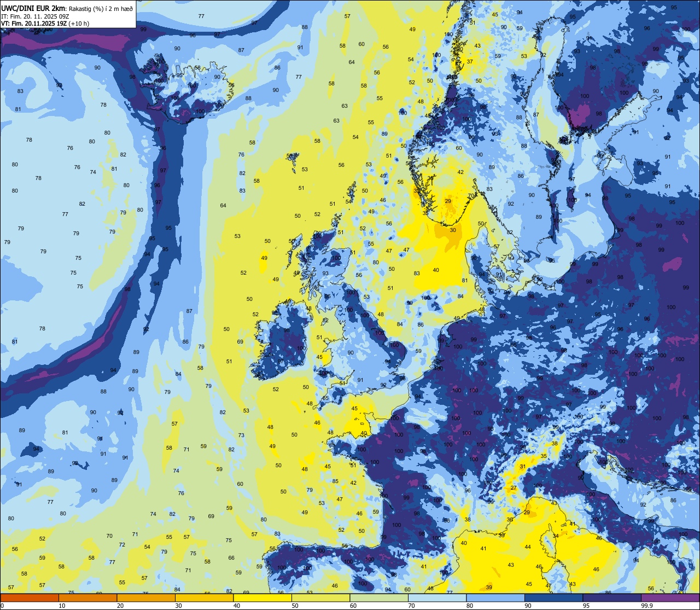700x610 pixels.
Task: Click the dark orange 0–10 legend swatch
Action: (x=30, y=597)
